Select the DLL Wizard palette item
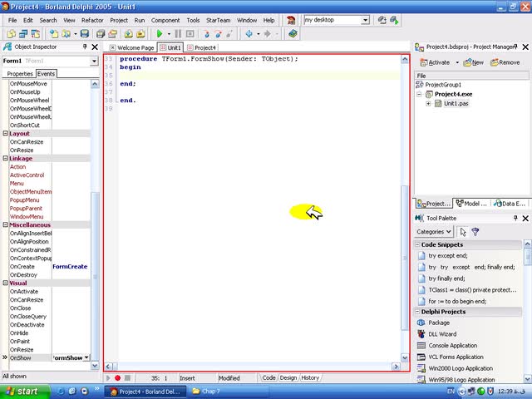 (x=442, y=334)
